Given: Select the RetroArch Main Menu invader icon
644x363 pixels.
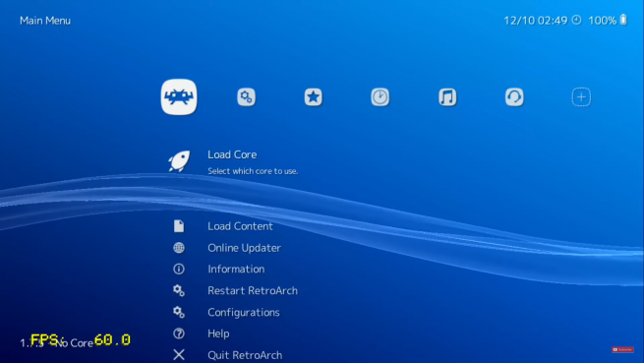Looking at the screenshot, I should [x=179, y=97].
